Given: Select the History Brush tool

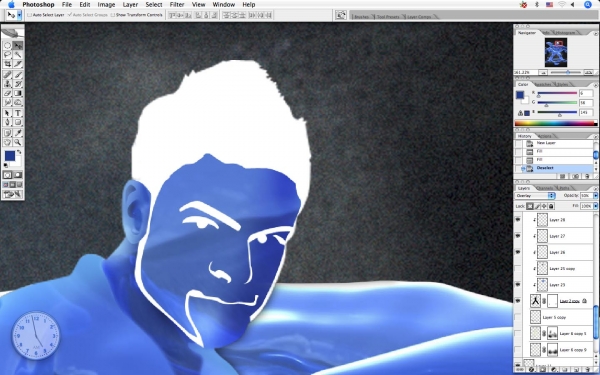Looking at the screenshot, I should [x=18, y=84].
